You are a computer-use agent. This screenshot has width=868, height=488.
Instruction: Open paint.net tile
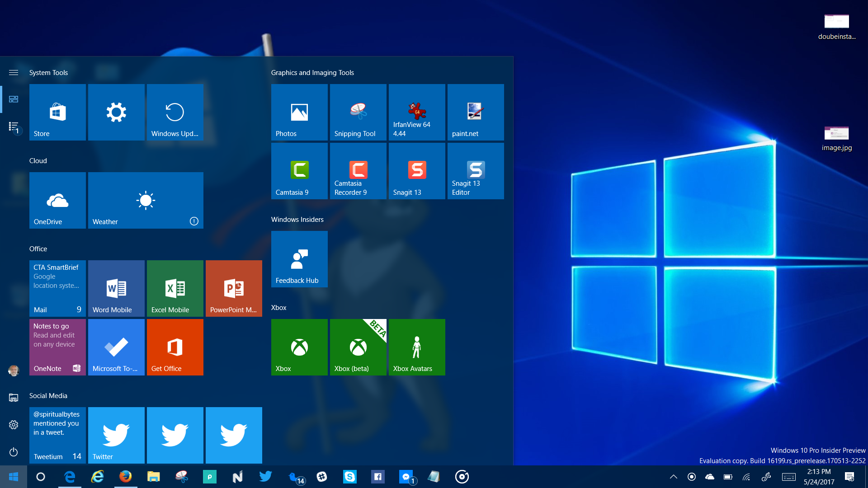pyautogui.click(x=476, y=112)
